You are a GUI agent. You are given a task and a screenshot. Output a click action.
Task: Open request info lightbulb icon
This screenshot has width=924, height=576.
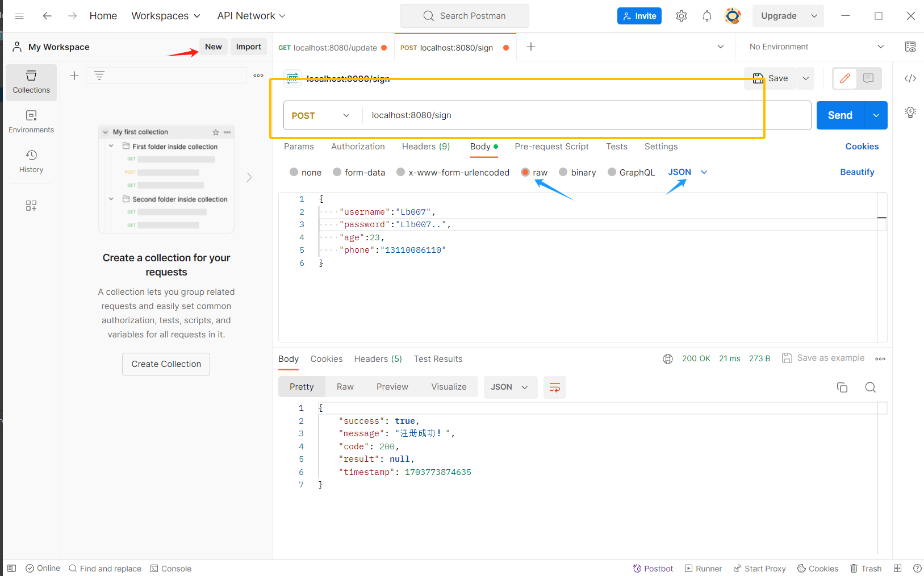[x=910, y=112]
